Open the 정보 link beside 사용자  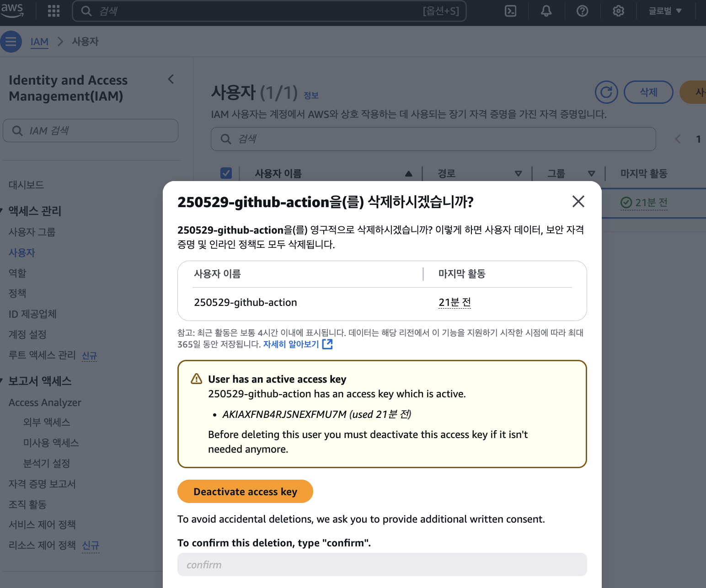(311, 95)
